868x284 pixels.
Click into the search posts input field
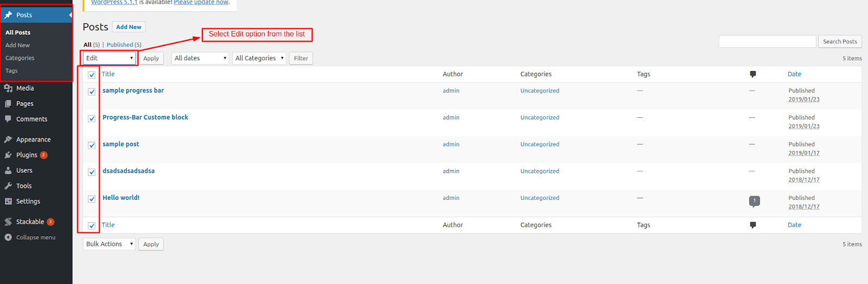coord(767,41)
